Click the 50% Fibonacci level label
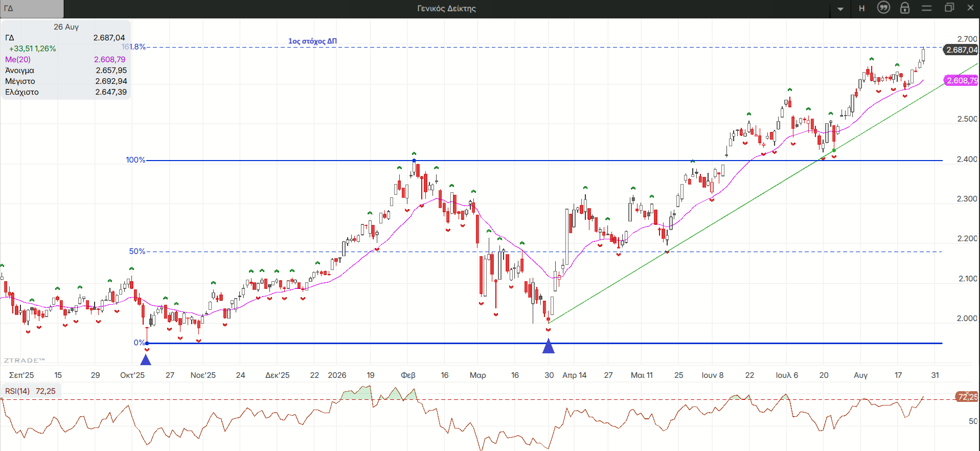This screenshot has height=451, width=980. click(137, 252)
